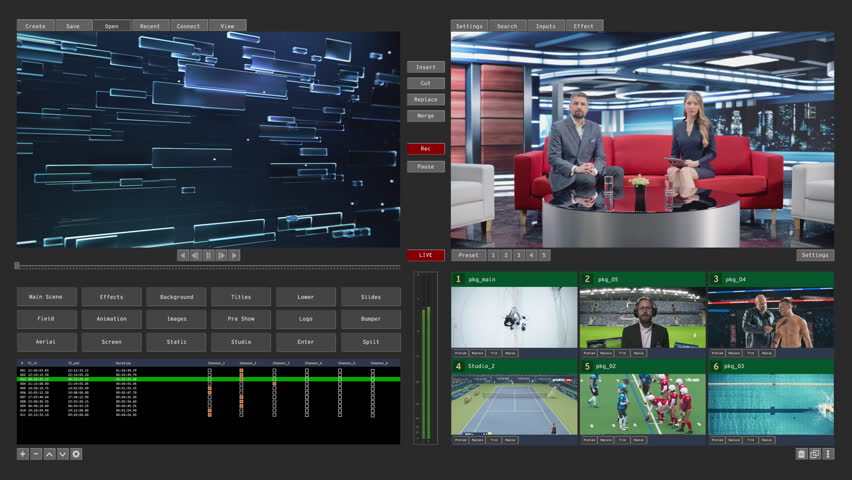852x480 pixels.
Task: Move playlist item up with chevron
Action: tap(49, 454)
